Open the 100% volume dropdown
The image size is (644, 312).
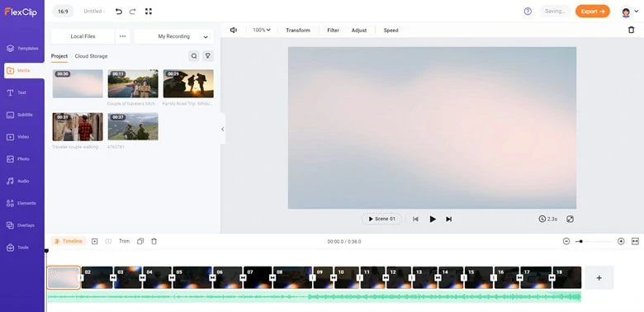point(262,30)
